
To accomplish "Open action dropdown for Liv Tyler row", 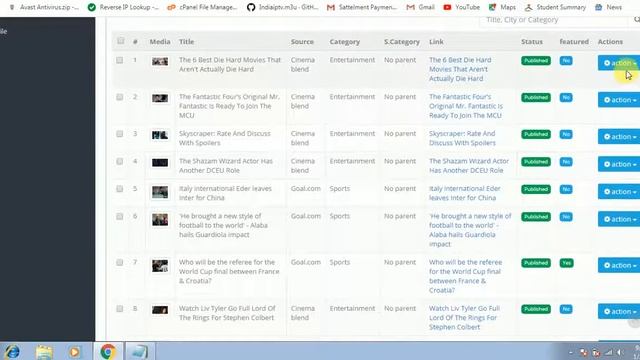I will [x=619, y=311].
